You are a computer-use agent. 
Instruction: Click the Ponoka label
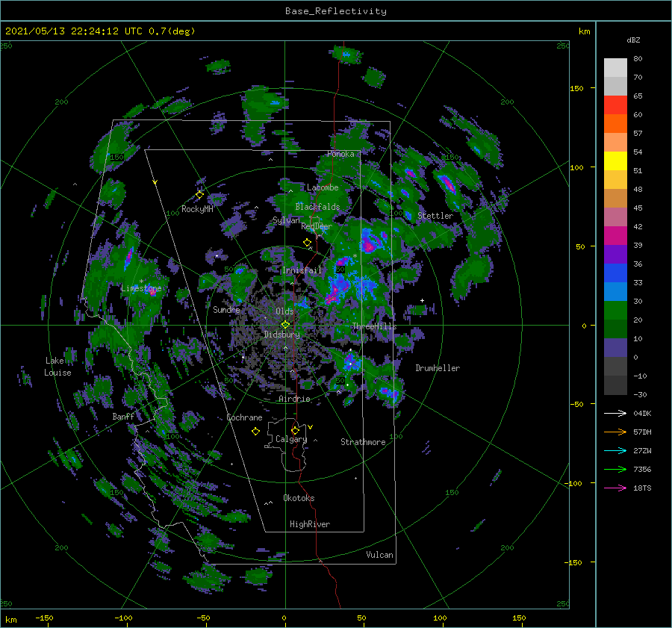(340, 154)
